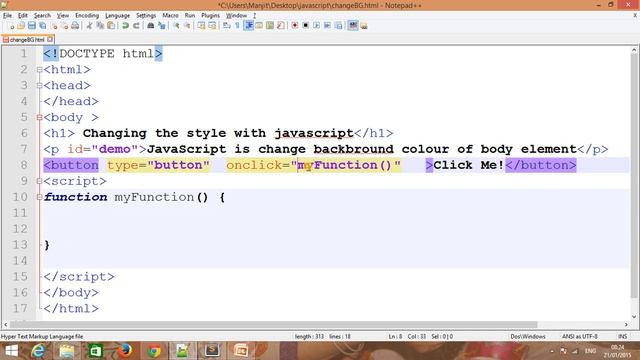Click the Print toolbar icon
The height and width of the screenshot is (360, 640).
tap(75, 26)
